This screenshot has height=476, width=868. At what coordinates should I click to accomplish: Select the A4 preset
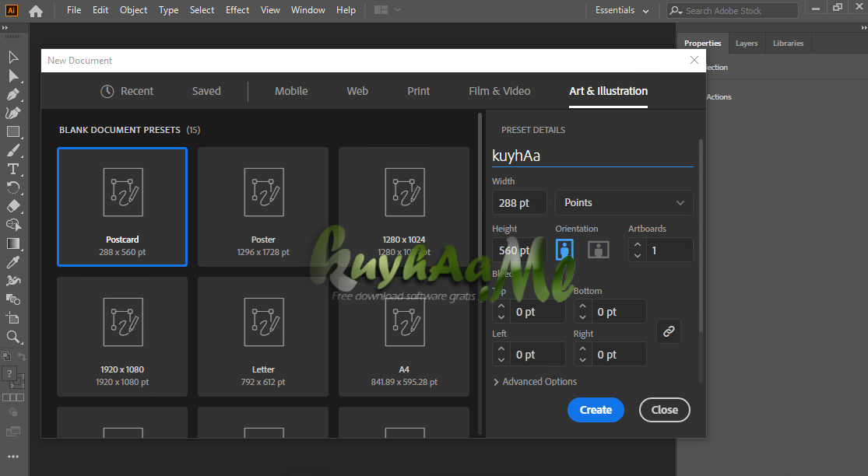point(404,337)
